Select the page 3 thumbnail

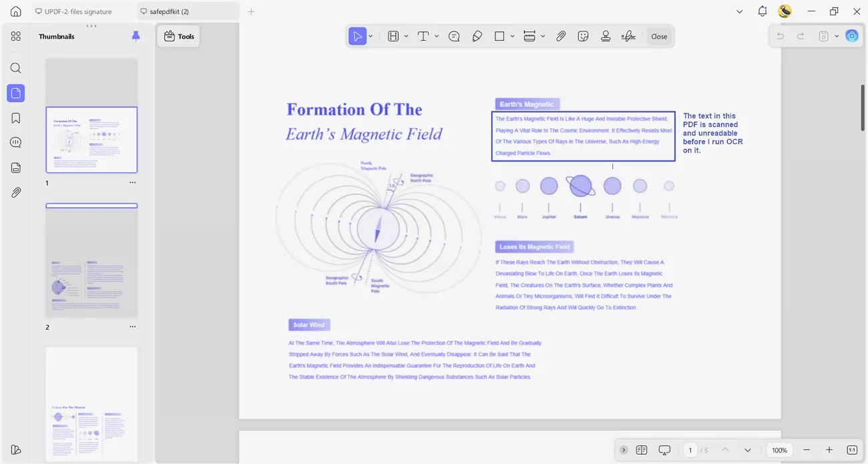coord(91,404)
